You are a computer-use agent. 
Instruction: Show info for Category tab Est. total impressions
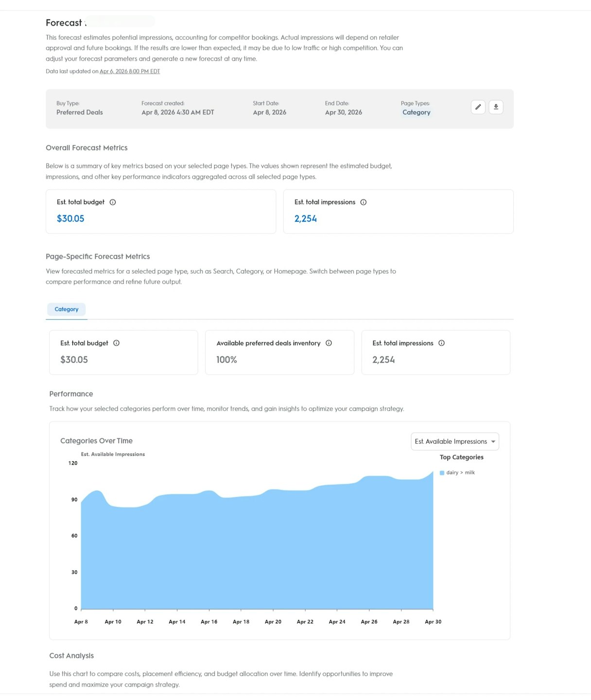pyautogui.click(x=442, y=343)
